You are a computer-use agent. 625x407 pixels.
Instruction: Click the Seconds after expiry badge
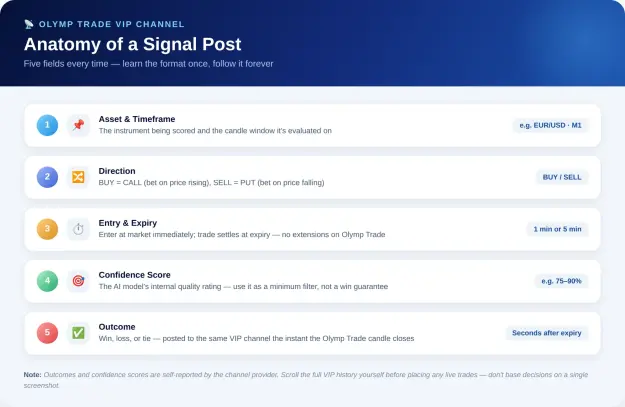click(547, 333)
